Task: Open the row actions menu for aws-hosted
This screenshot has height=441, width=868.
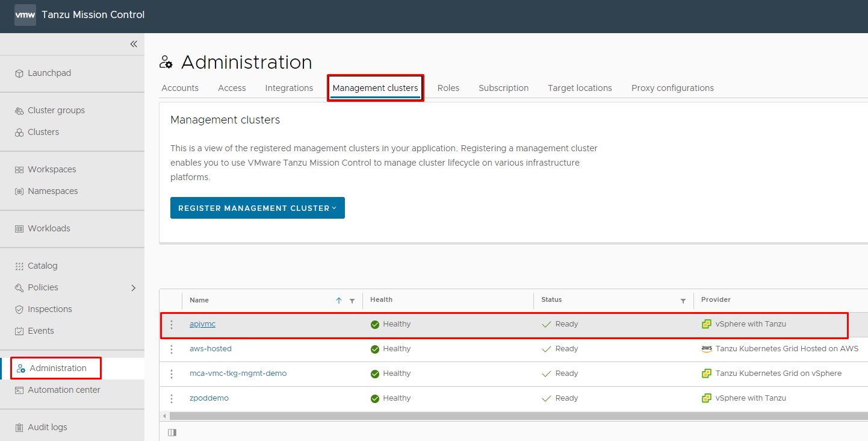Action: coord(172,349)
